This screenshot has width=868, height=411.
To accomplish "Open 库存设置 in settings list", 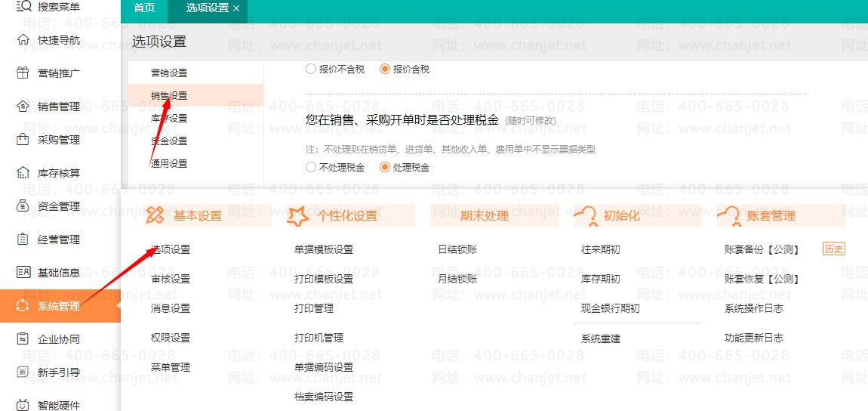I will click(169, 118).
